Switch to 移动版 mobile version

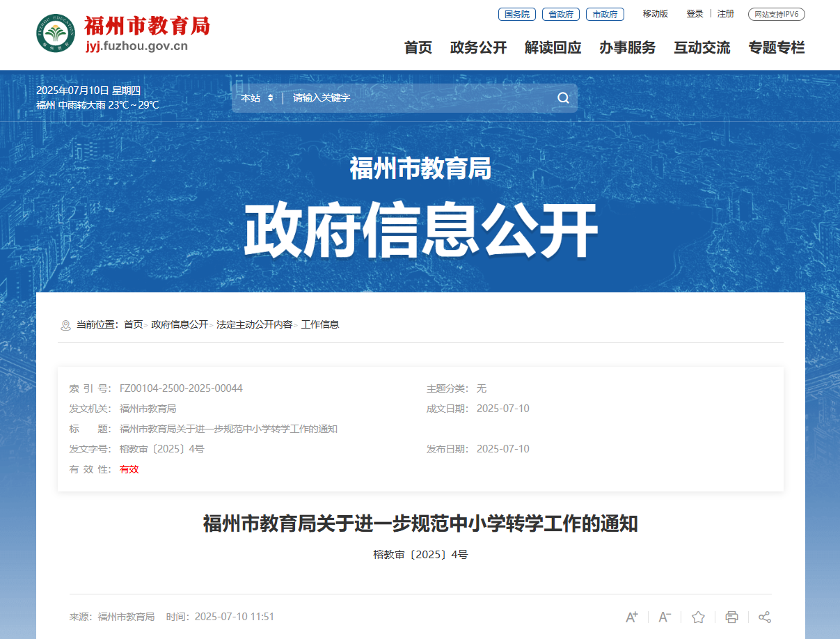click(x=656, y=14)
